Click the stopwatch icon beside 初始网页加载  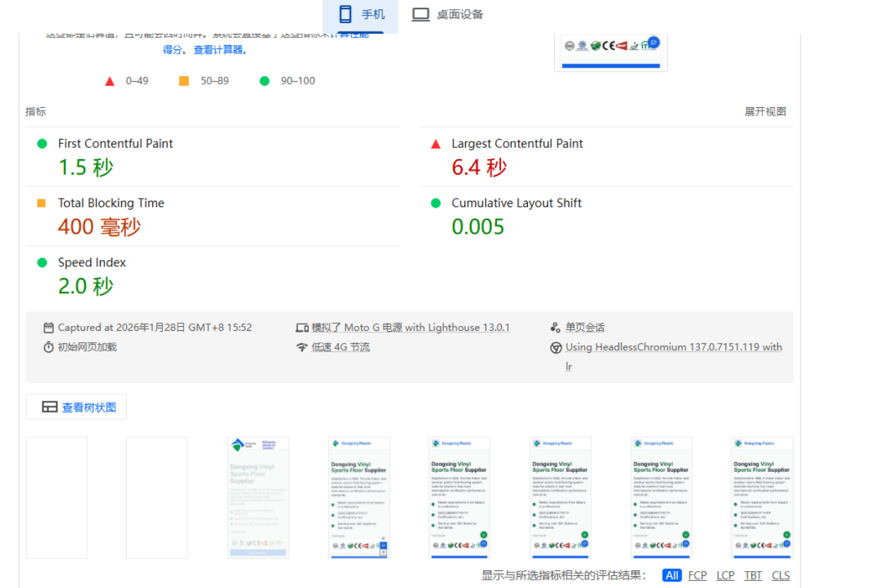[x=49, y=347]
